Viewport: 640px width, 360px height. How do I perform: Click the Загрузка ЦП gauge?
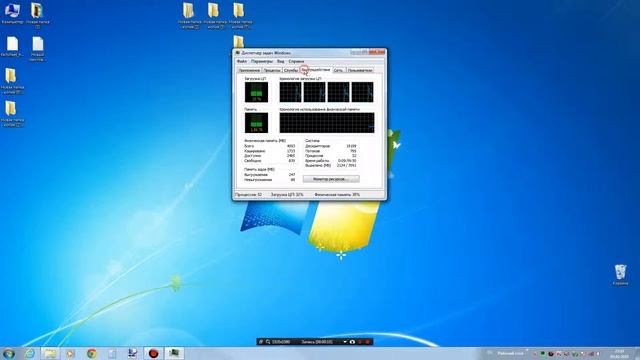click(256, 92)
